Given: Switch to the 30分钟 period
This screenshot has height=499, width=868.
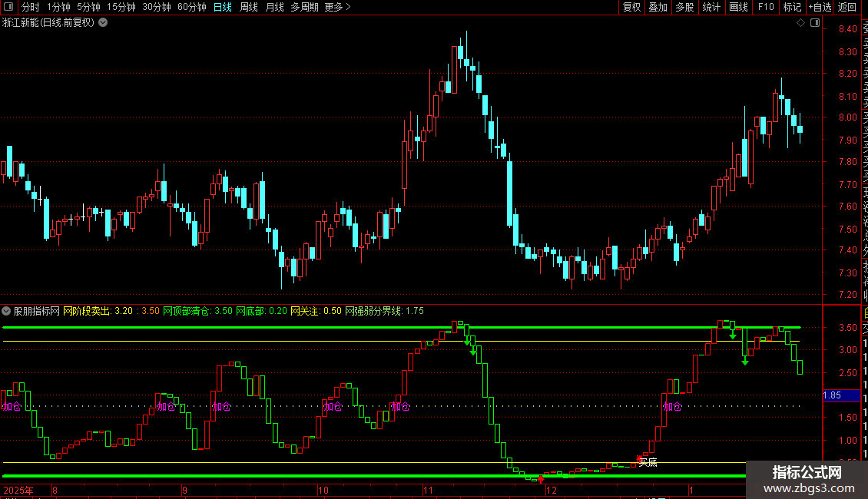Looking at the screenshot, I should click(x=157, y=7).
